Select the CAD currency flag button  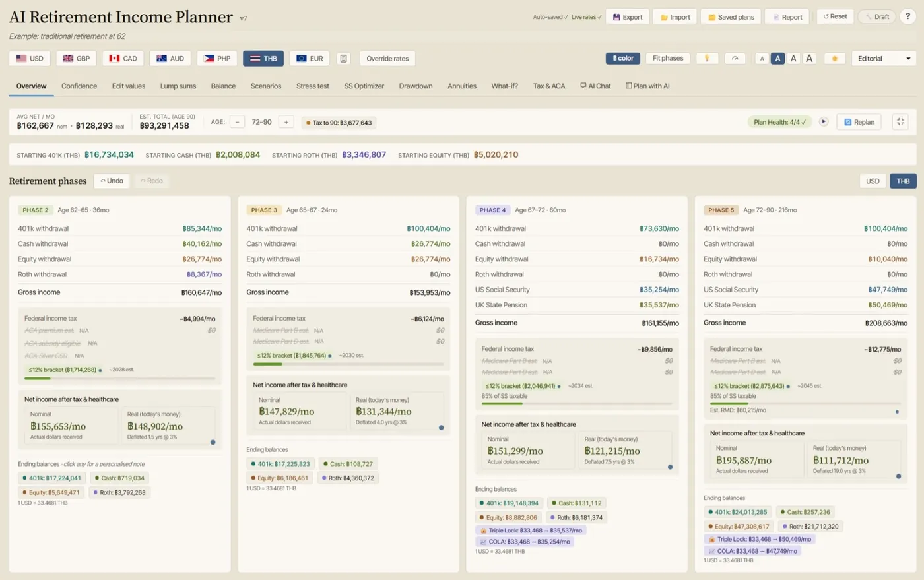click(123, 59)
